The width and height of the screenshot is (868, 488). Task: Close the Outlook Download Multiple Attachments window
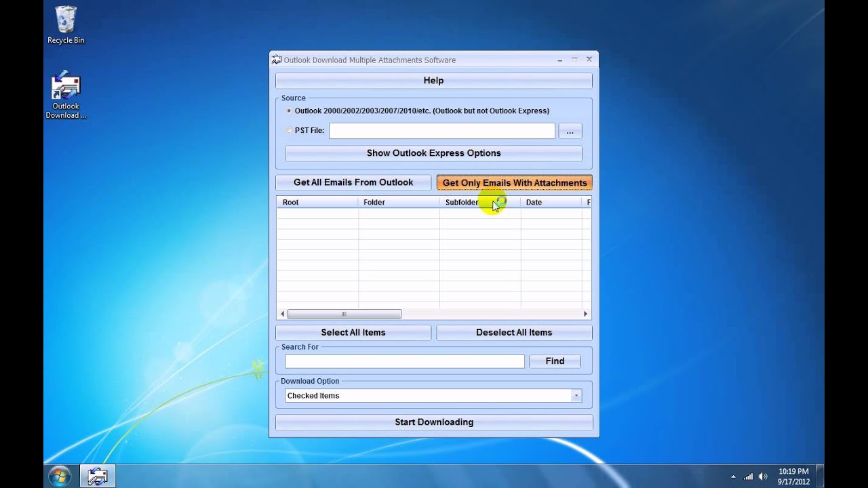point(589,60)
